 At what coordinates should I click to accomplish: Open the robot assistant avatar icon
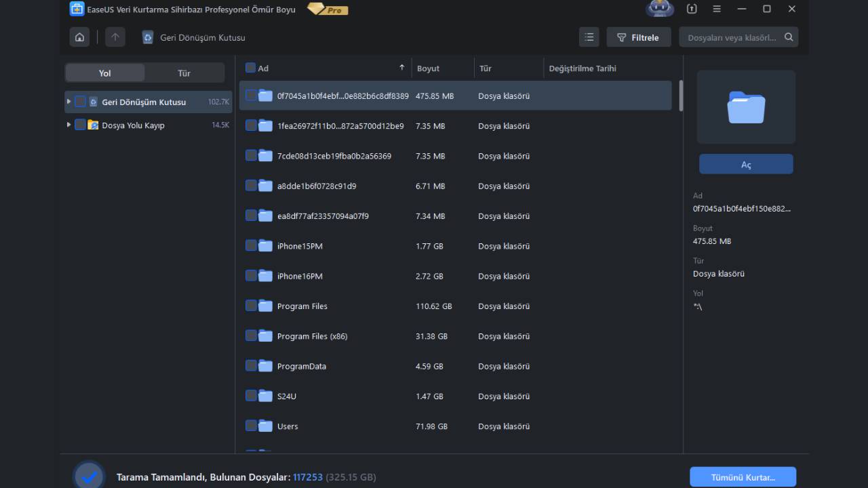coord(660,9)
